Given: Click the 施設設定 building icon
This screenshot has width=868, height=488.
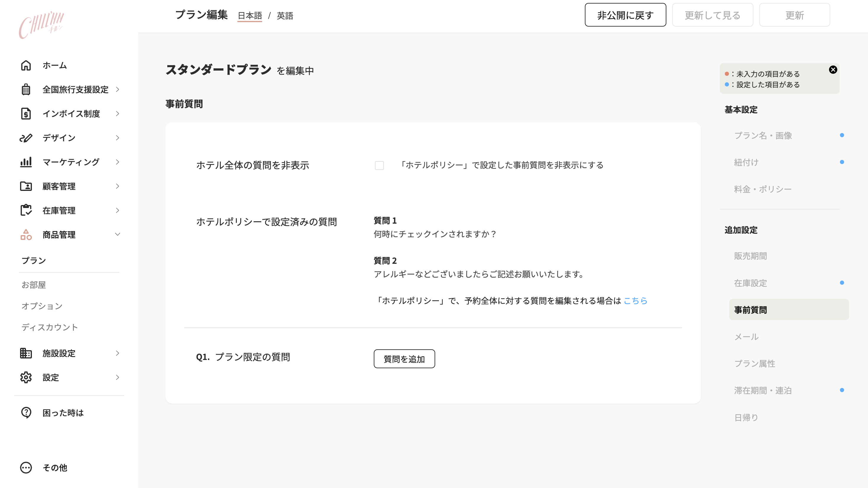Looking at the screenshot, I should pos(26,353).
